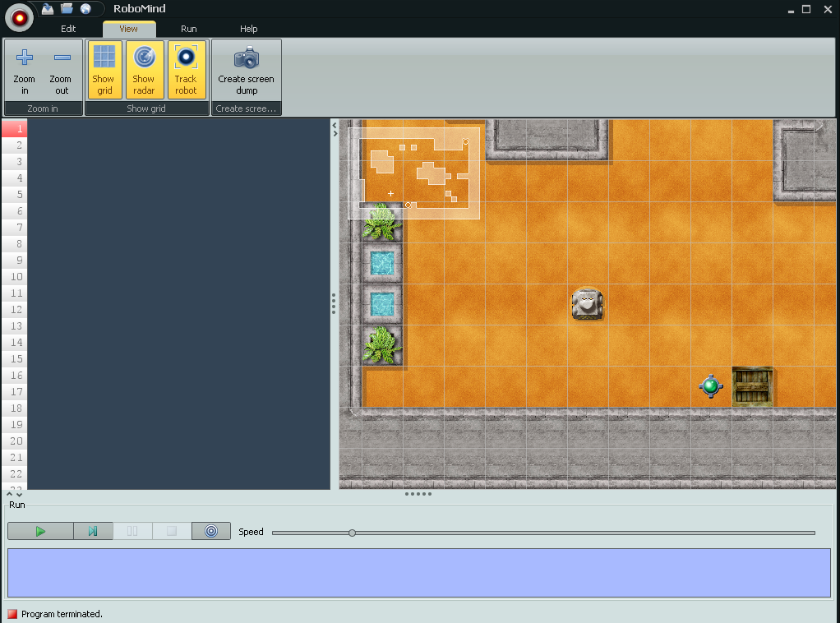The width and height of the screenshot is (840, 623).
Task: Click the save script icon in title bar
Action: 48,8
